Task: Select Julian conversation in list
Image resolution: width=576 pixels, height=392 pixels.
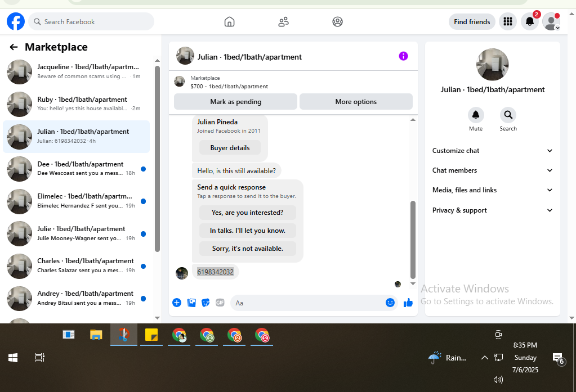Action: click(77, 136)
